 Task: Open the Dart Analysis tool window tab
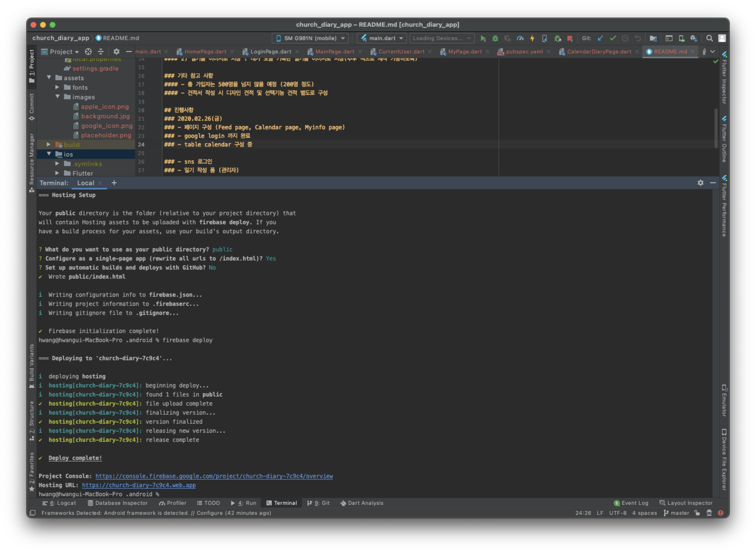[x=362, y=503]
